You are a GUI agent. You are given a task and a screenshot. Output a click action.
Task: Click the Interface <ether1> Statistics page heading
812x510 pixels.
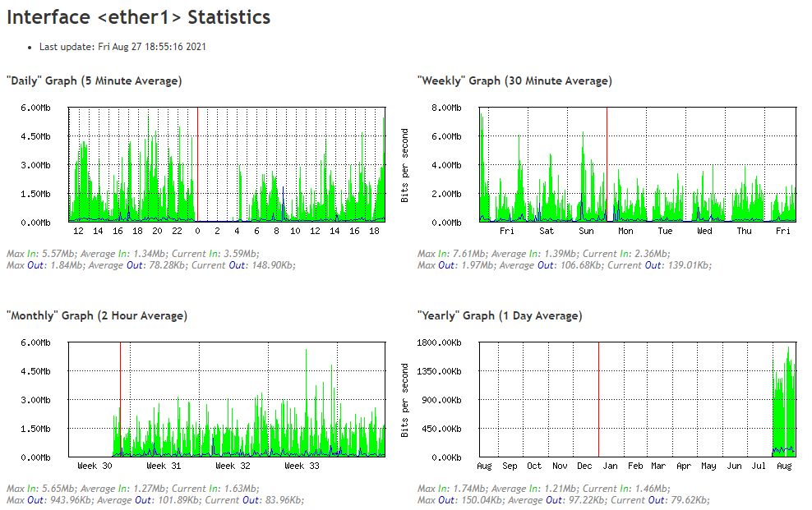tap(138, 16)
